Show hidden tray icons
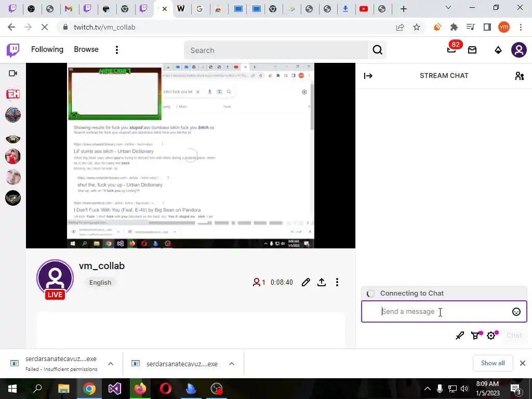532x399 pixels. 428,389
